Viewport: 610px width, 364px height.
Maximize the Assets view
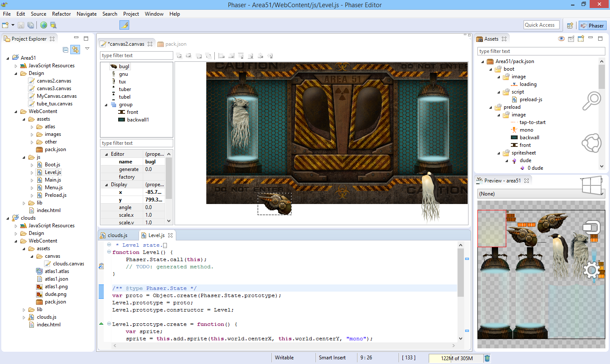(x=600, y=39)
